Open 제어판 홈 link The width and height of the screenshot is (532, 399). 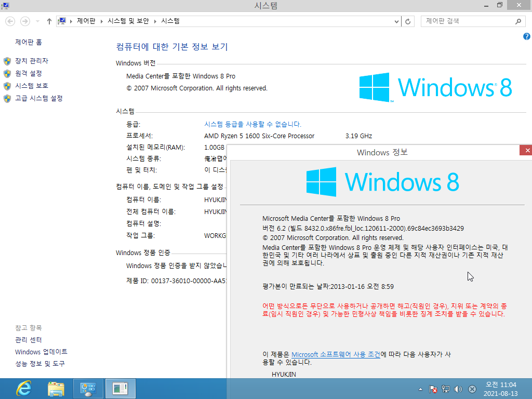(29, 42)
